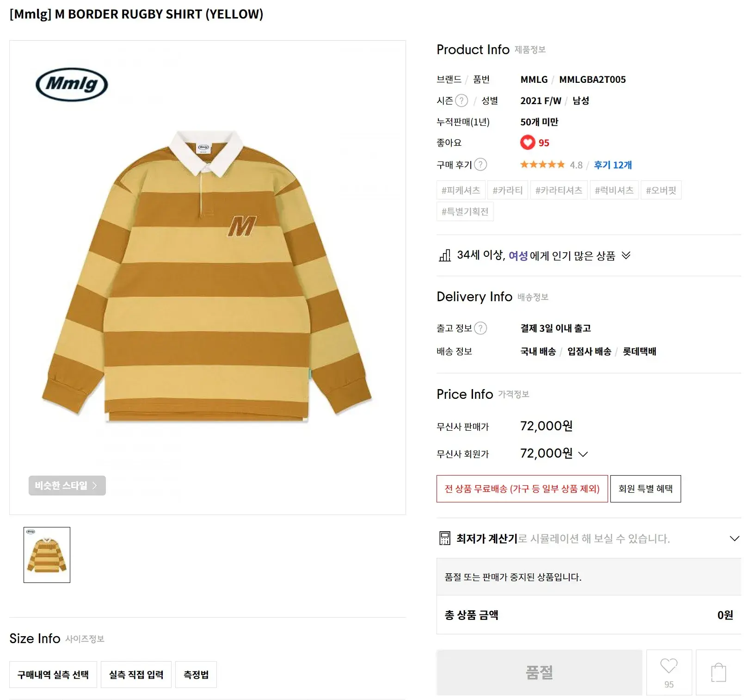Open the 측정법 measurement guide tab

196,675
